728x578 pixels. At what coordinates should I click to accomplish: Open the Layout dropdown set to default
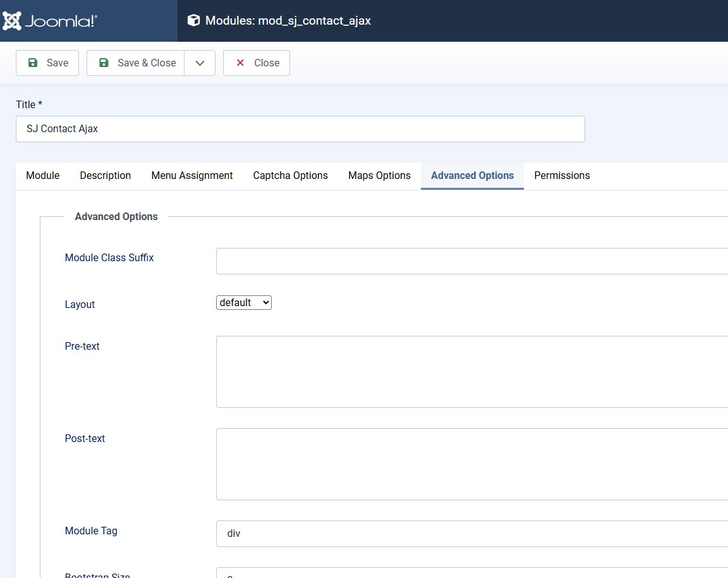tap(244, 303)
